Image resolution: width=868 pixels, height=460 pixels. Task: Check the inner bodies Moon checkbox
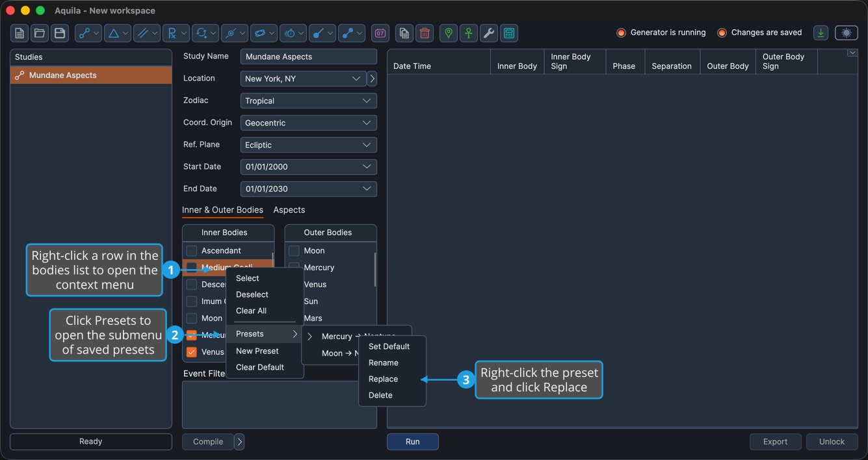192,318
